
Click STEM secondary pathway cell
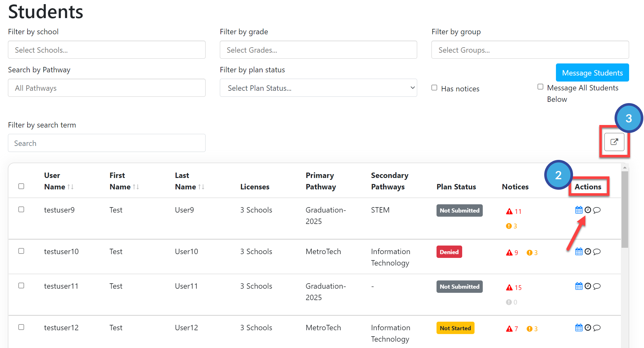(x=380, y=210)
